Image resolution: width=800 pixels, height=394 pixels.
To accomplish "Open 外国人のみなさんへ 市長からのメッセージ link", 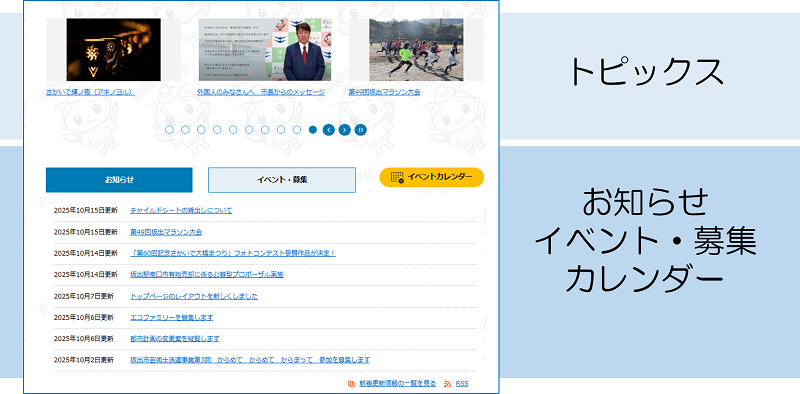I will [261, 92].
